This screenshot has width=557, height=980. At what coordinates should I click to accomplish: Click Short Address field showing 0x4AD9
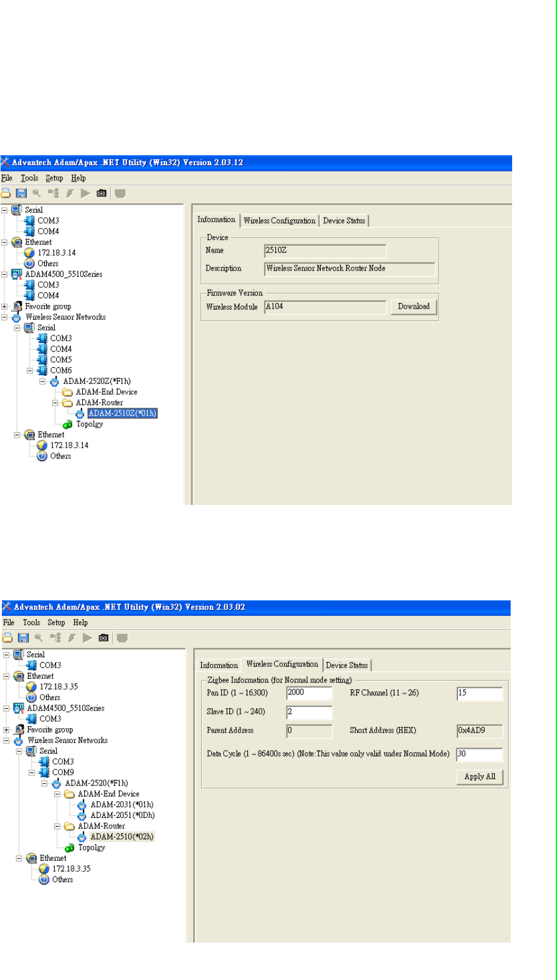pos(480,731)
